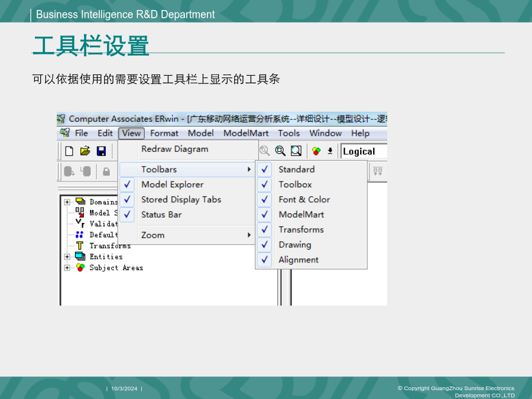
Task: Click the first grayed ModelMart database icon
Action: coord(69,171)
